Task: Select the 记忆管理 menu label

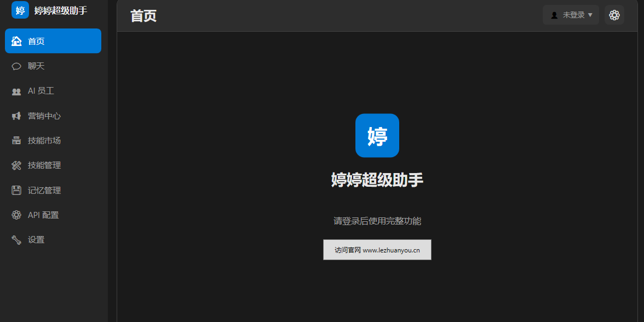Action: click(44, 191)
